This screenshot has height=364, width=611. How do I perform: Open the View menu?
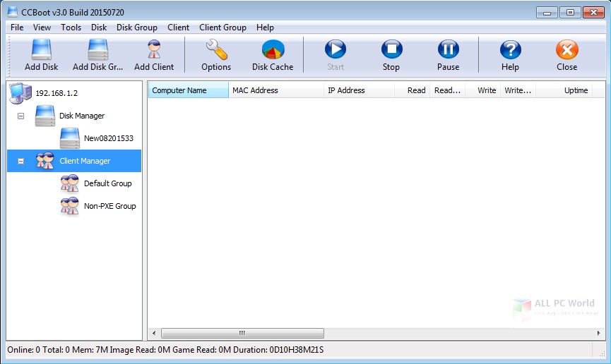pos(42,28)
